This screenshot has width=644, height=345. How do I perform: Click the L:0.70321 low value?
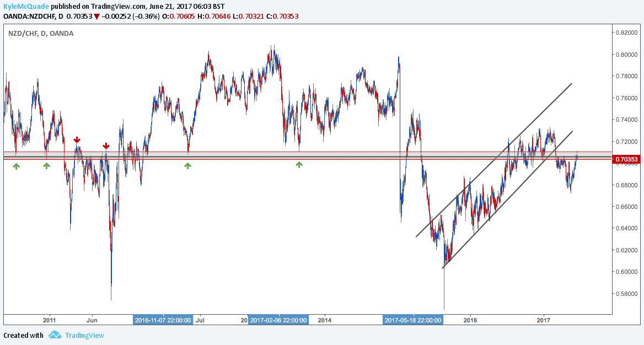[x=248, y=17]
